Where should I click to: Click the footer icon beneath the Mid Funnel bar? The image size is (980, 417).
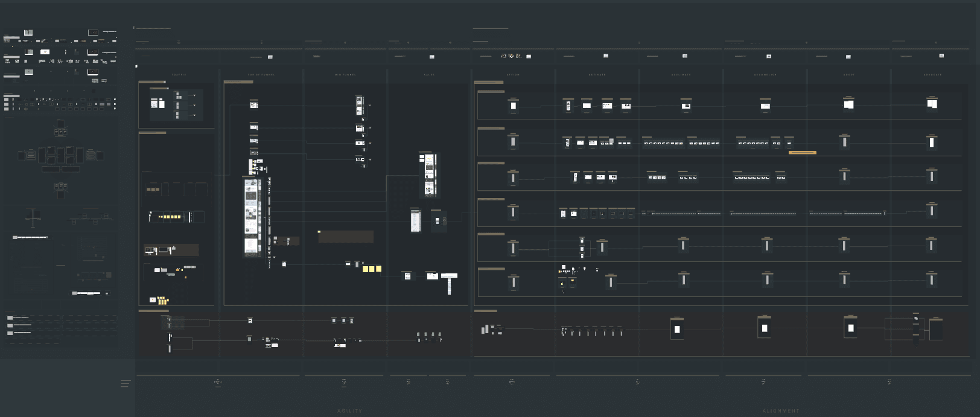[344, 382]
